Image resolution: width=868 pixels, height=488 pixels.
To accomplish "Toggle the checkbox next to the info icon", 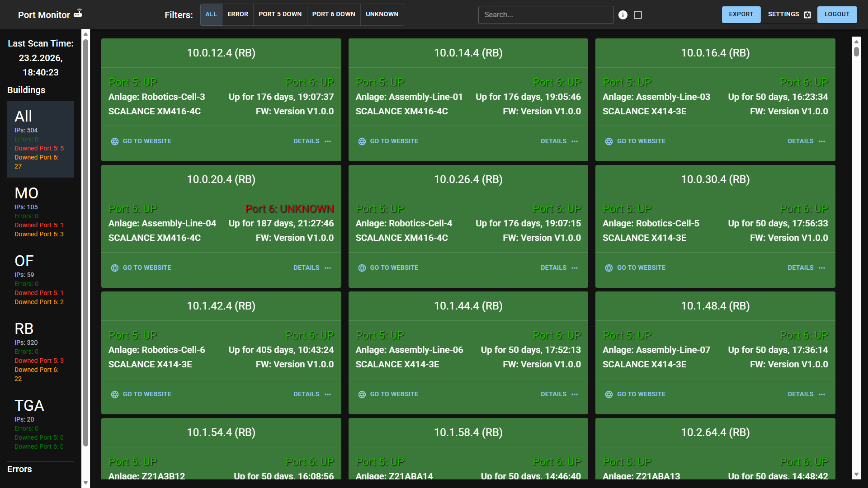I will pyautogui.click(x=638, y=15).
